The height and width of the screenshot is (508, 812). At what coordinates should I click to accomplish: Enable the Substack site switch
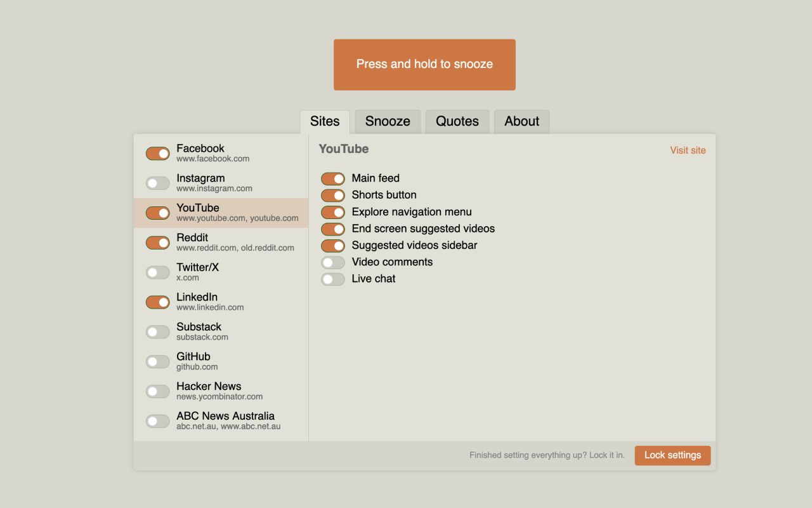[158, 332]
